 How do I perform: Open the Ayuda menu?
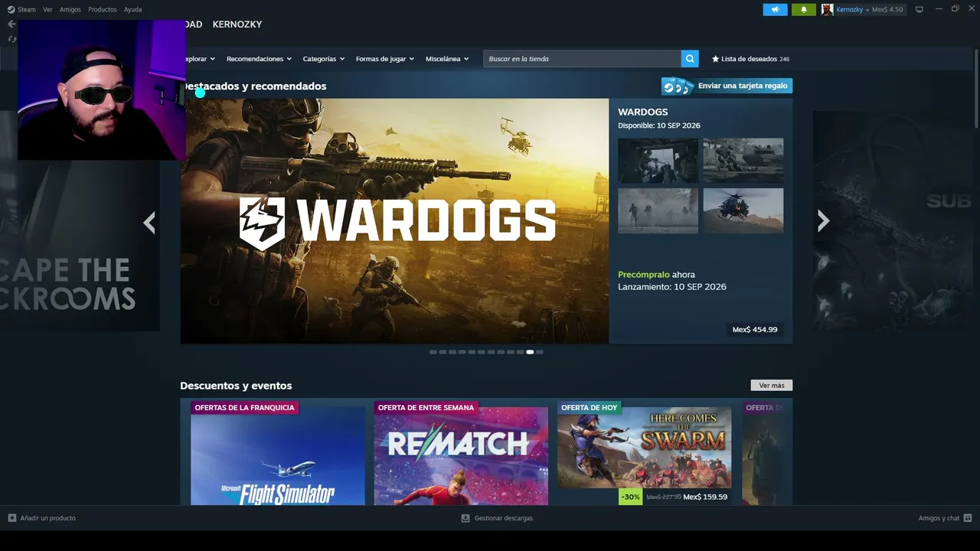point(132,9)
